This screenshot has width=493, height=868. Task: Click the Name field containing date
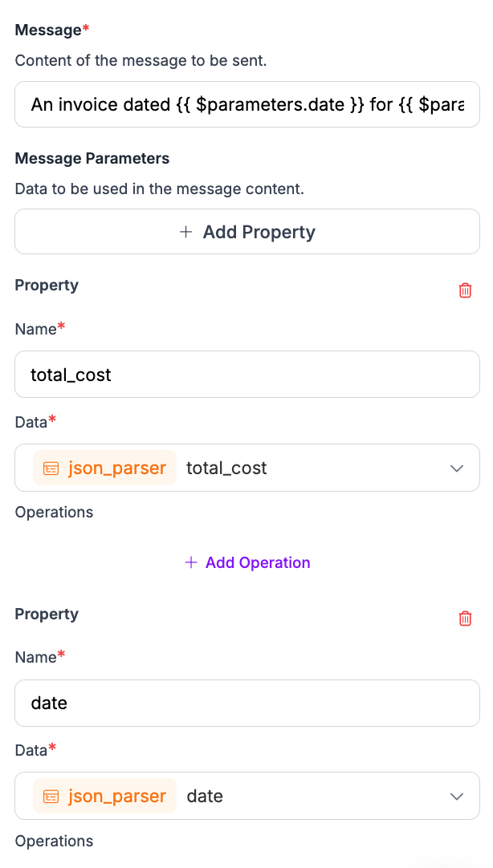pyautogui.click(x=247, y=703)
